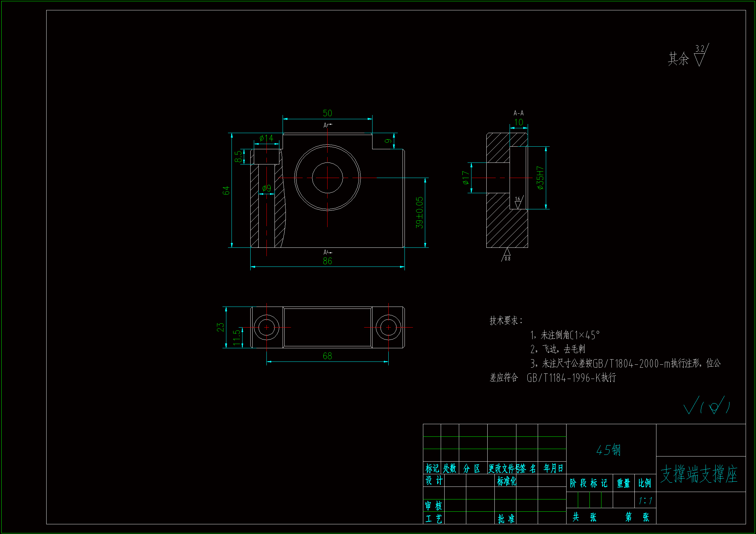Screen dimensions: 756x534
Task: Select the 1.6 roughness symbol inside the section view
Action: click(x=518, y=203)
